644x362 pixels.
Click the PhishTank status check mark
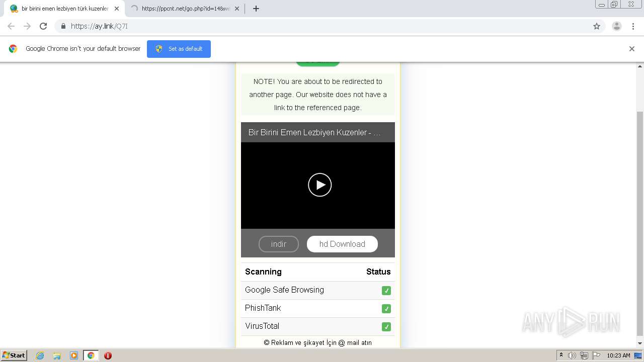[386, 309]
